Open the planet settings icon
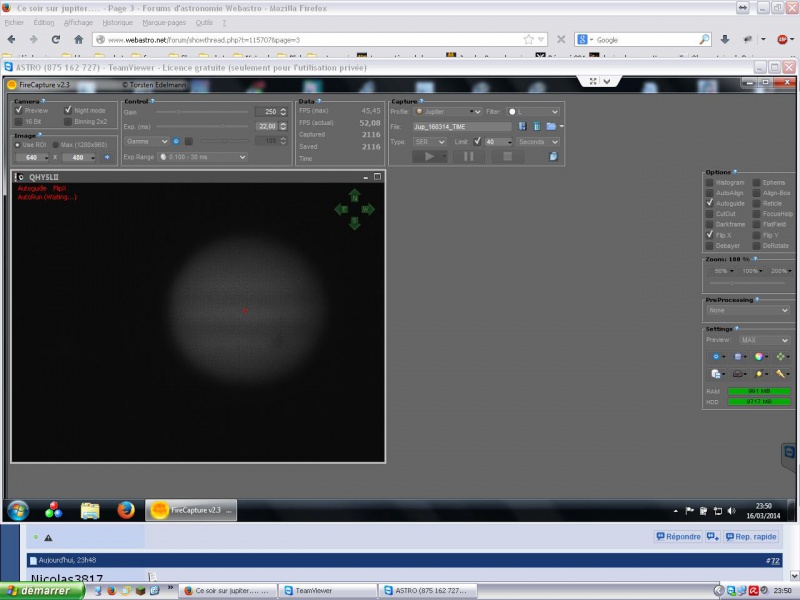Screen dimensions: 800x600 click(x=760, y=374)
